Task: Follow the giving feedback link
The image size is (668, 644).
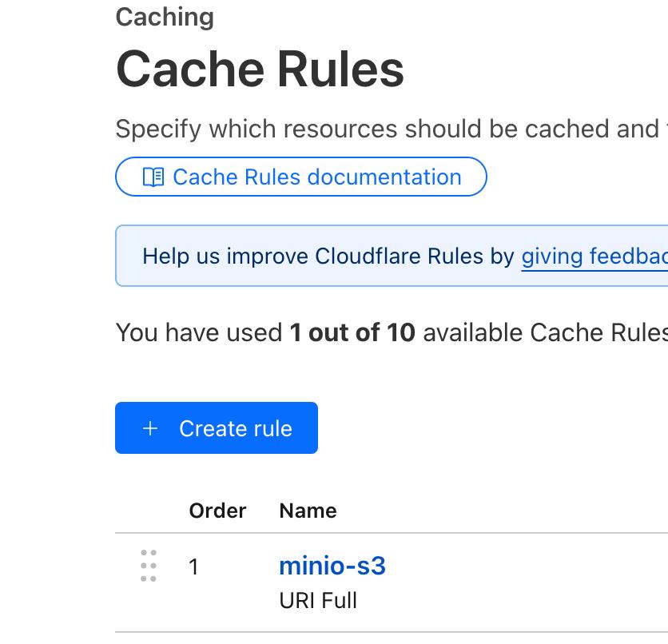Action: pyautogui.click(x=594, y=256)
